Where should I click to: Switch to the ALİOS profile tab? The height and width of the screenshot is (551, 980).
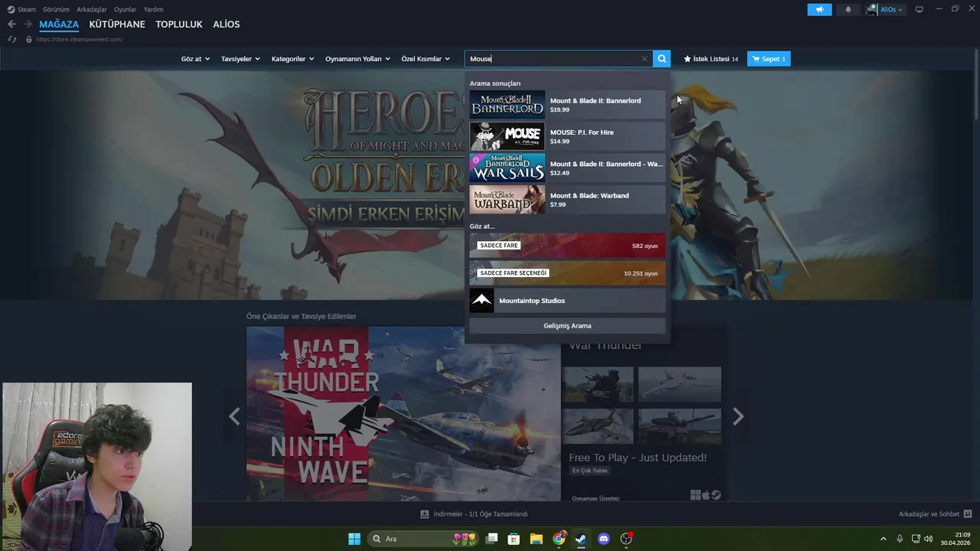227,24
